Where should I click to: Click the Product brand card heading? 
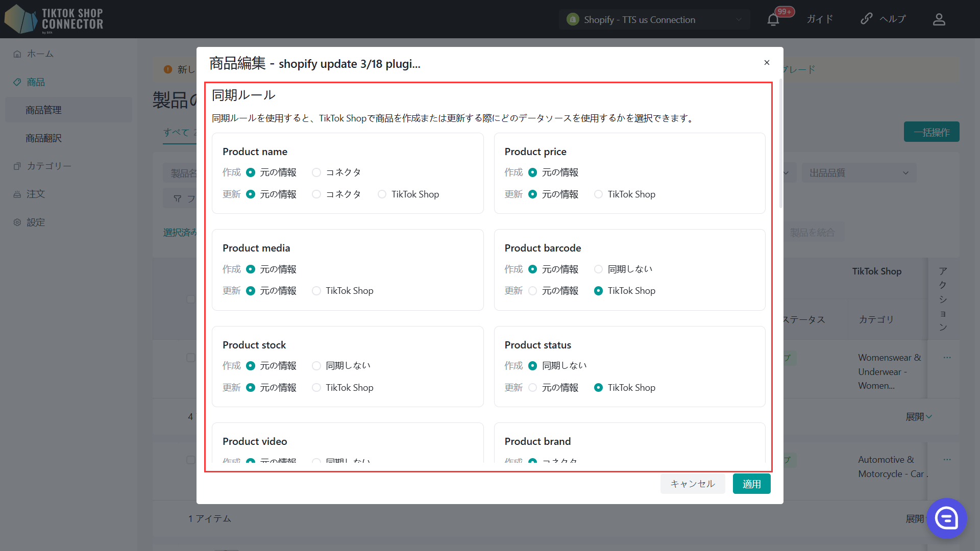537,441
